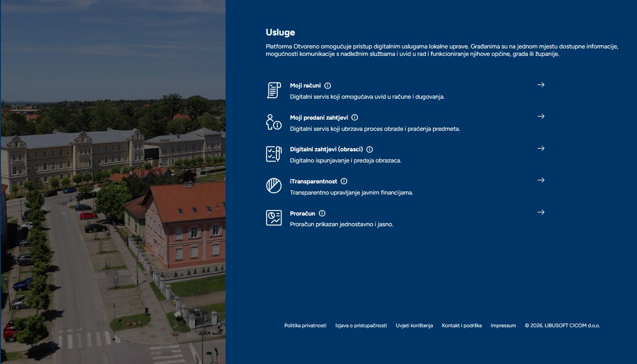Click the iTransparentnost pie chart icon
637x364 pixels.
coord(274,186)
